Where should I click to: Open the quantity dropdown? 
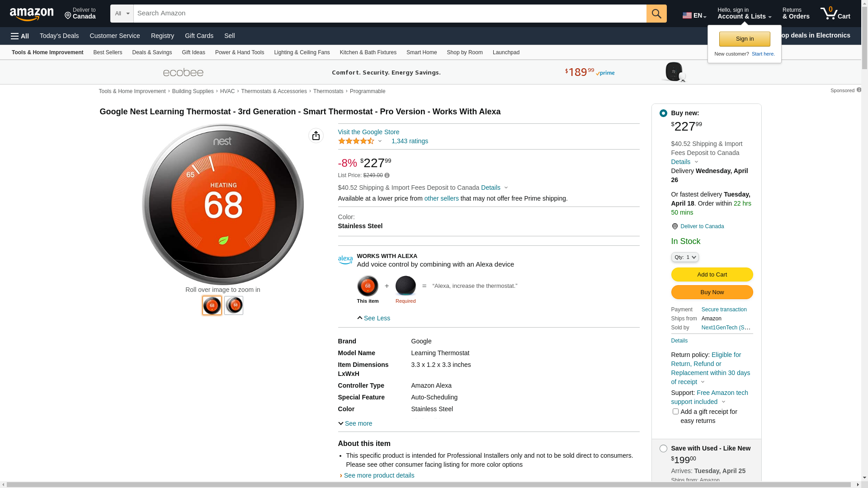point(684,257)
